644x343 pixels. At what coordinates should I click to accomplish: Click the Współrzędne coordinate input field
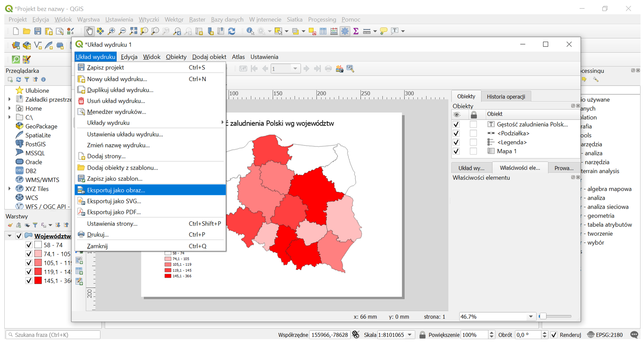point(329,334)
